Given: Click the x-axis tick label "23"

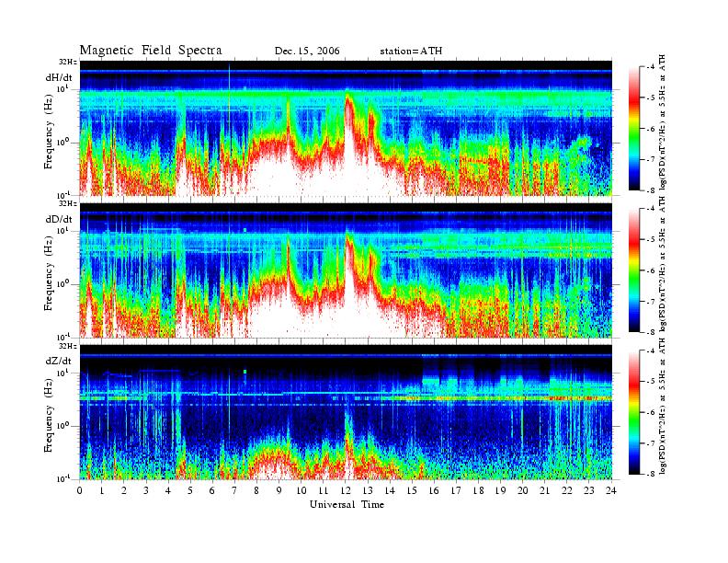Looking at the screenshot, I should pos(589,491).
